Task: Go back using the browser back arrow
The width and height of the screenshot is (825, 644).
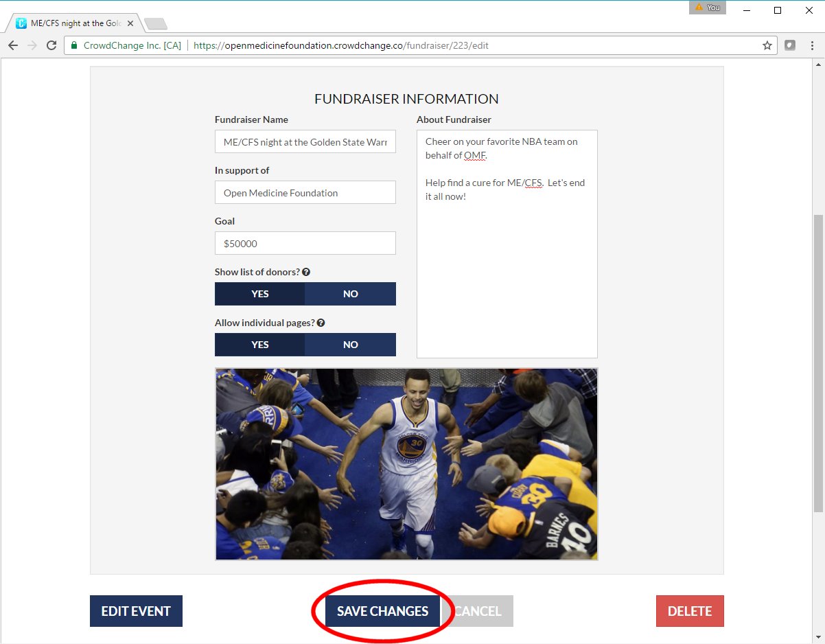Action: pos(13,45)
